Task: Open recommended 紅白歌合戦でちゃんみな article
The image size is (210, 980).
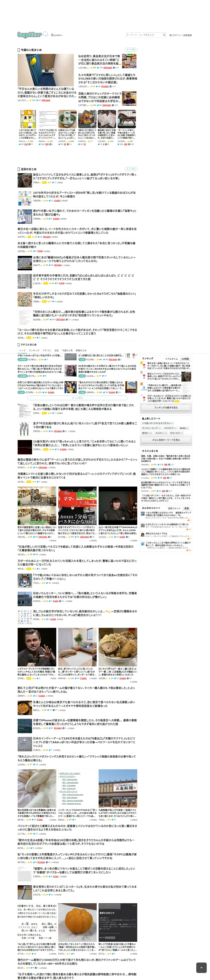Action: click(166, 485)
